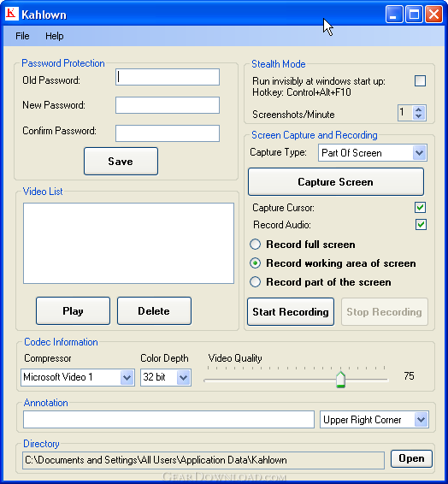Close the Kahlown window
Image resolution: width=448 pixels, height=484 pixels.
point(433,15)
